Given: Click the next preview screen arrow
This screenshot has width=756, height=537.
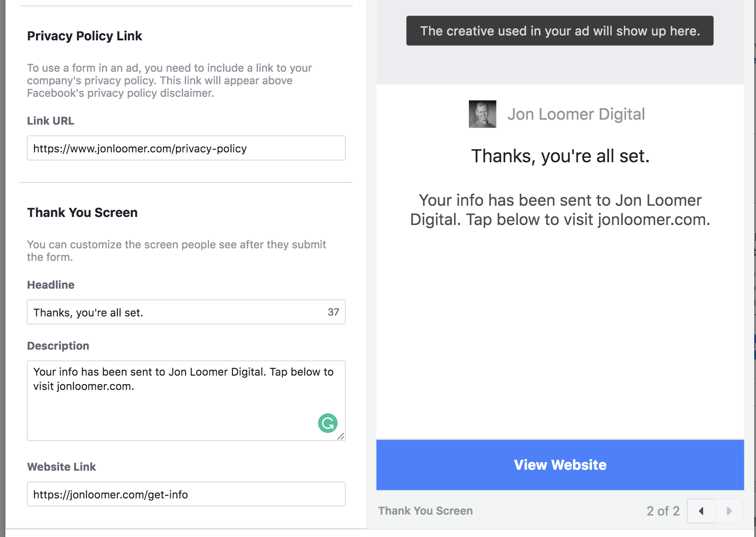Looking at the screenshot, I should tap(729, 511).
